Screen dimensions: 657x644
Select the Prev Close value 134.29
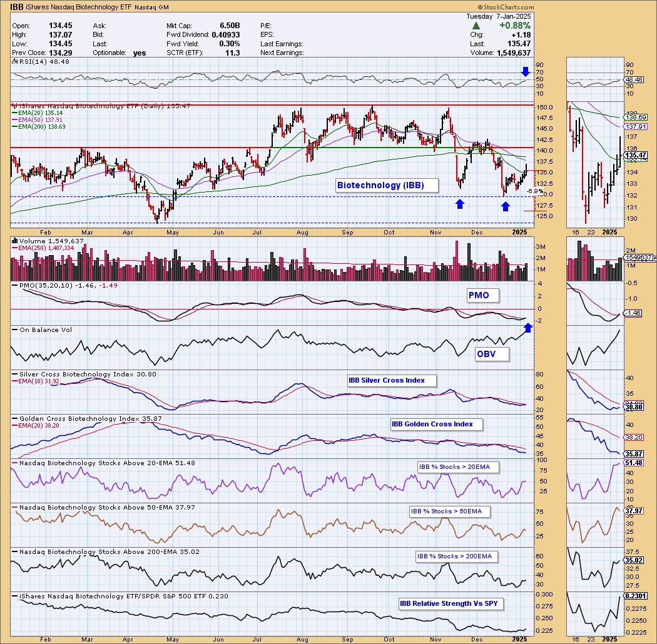click(x=60, y=53)
